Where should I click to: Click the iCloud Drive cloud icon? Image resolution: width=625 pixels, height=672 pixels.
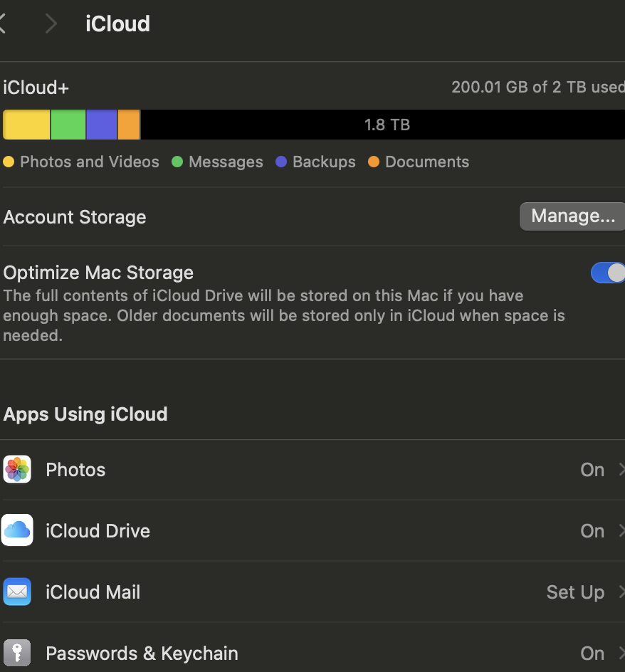coord(17,530)
